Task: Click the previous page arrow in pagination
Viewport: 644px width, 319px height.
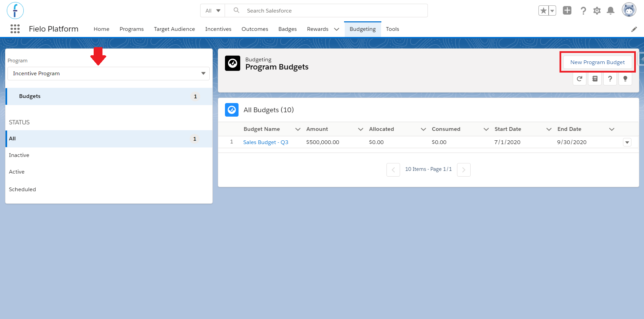Action: 393,170
